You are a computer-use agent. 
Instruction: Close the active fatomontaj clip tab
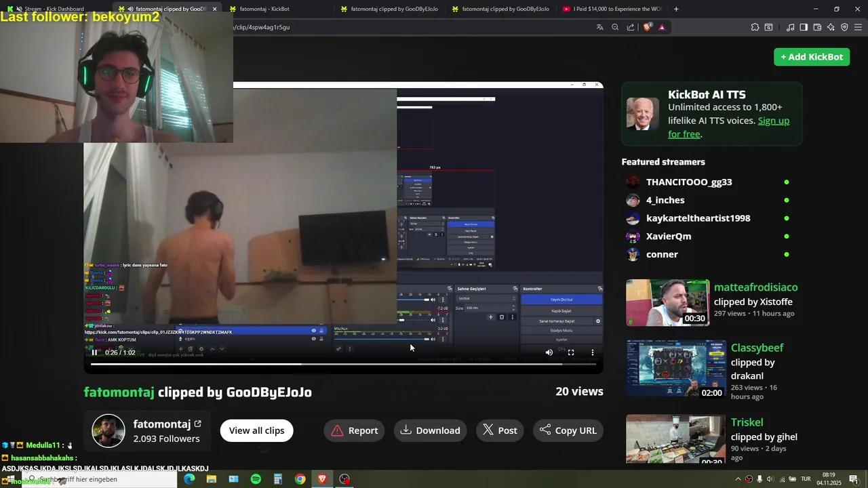[x=214, y=9]
